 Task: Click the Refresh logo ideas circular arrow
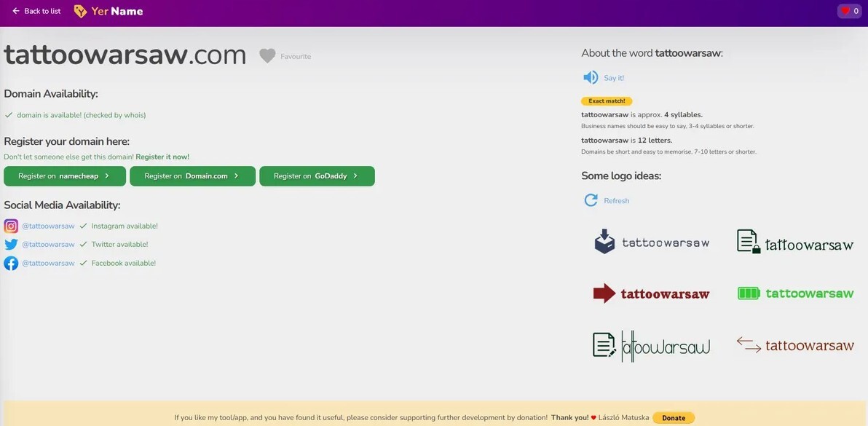591,200
